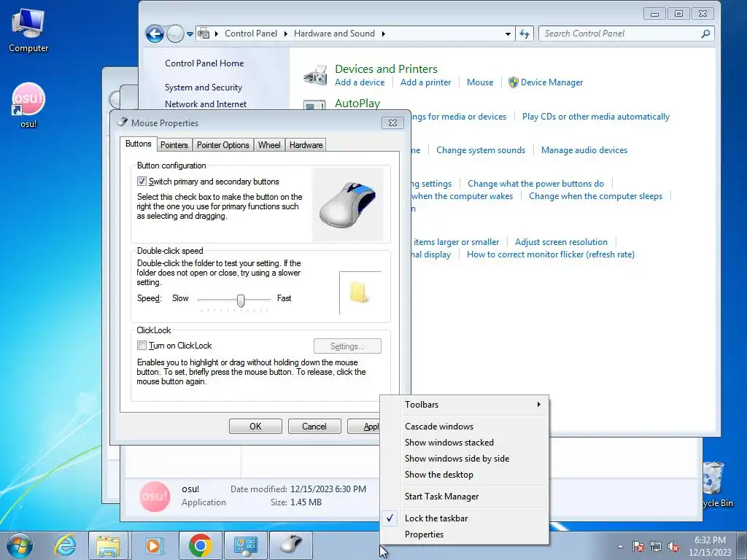The height and width of the screenshot is (560, 747).
Task: Open Adjust screen resolution link
Action: pos(561,242)
